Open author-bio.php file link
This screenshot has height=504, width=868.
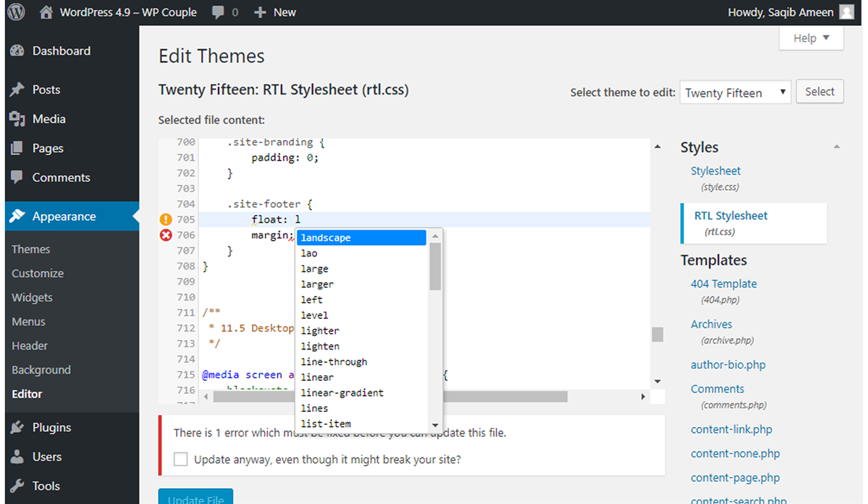[x=728, y=365]
